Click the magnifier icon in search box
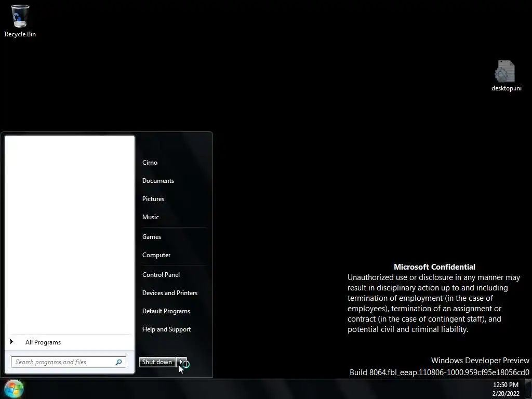Image resolution: width=532 pixels, height=399 pixels. point(119,362)
